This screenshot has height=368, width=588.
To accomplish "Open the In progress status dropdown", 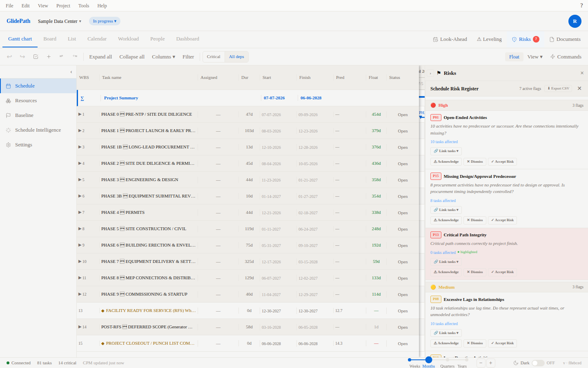I will [x=105, y=21].
